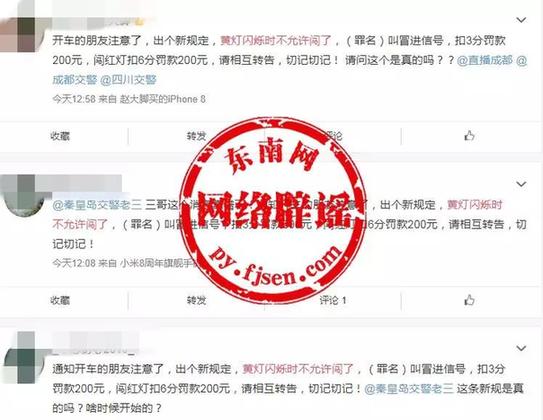Open the @四川交警 mention link
The height and width of the screenshot is (420, 543).
point(128,80)
